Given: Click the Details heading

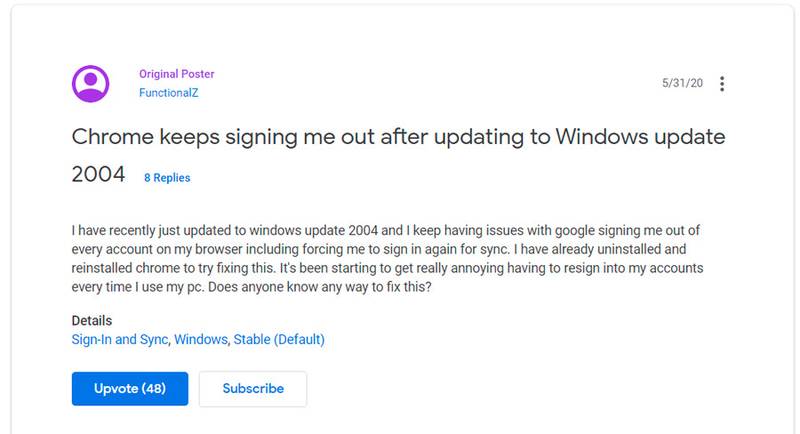Looking at the screenshot, I should tap(92, 321).
